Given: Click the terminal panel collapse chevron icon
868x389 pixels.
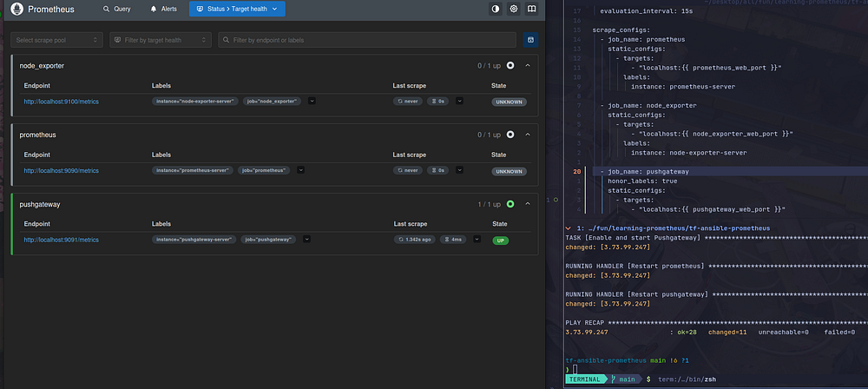Looking at the screenshot, I should click(569, 228).
